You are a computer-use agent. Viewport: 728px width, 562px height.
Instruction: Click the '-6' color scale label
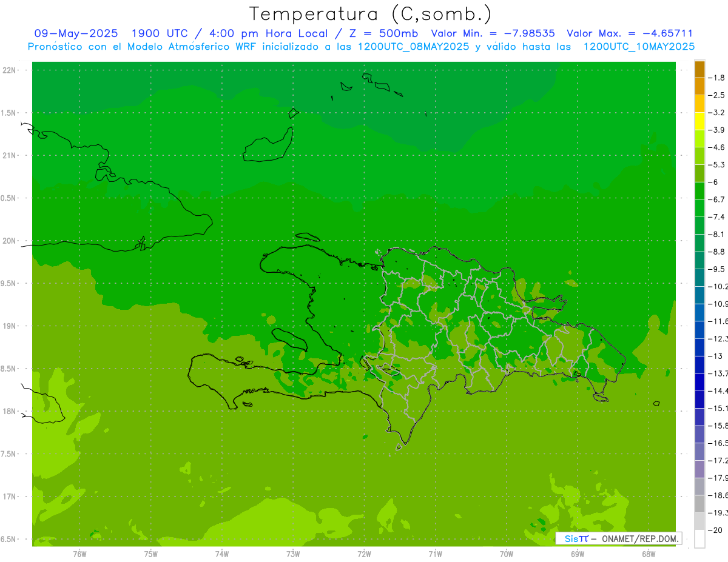pos(714,182)
